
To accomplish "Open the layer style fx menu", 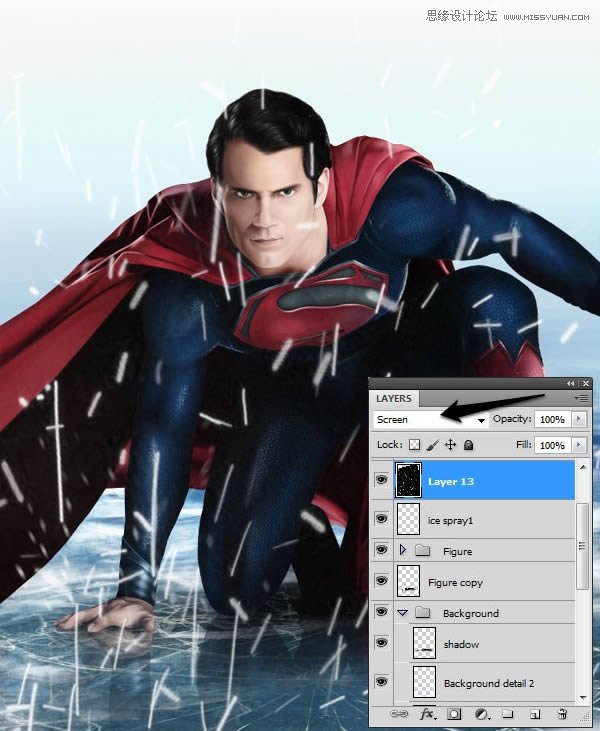I will 427,714.
